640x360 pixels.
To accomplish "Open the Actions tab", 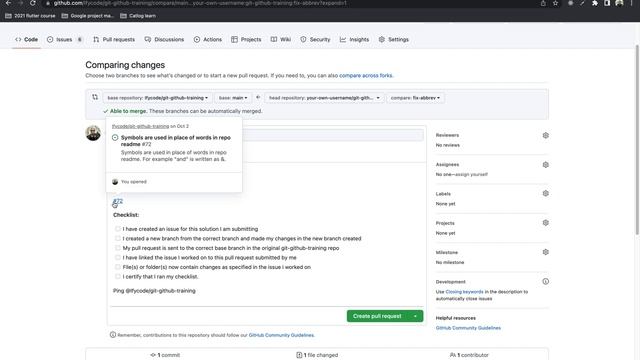I will [208, 40].
